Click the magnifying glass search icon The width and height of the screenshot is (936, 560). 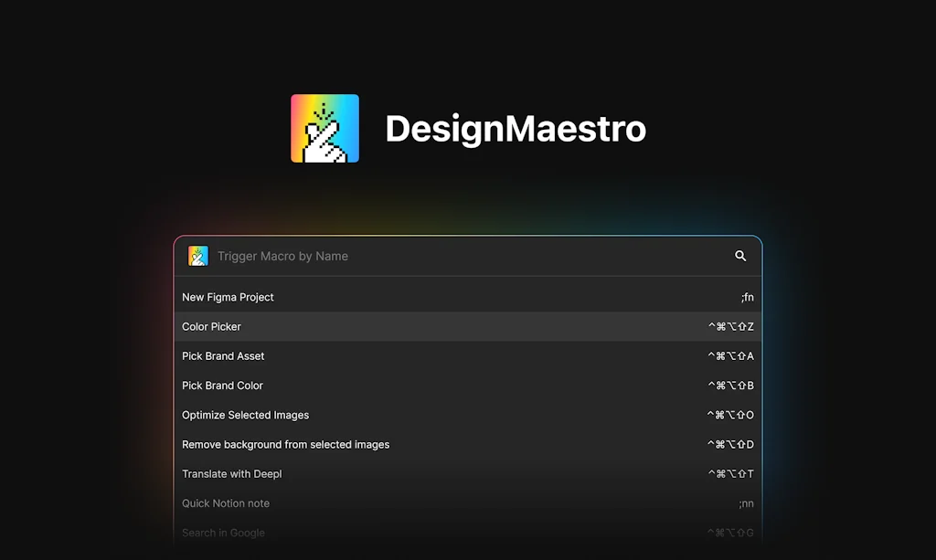pyautogui.click(x=740, y=257)
